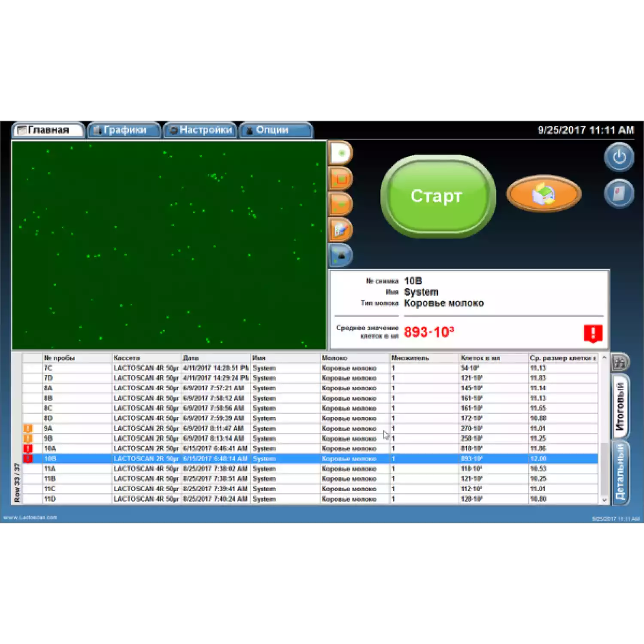Select the orange red-square view icon

click(x=341, y=179)
